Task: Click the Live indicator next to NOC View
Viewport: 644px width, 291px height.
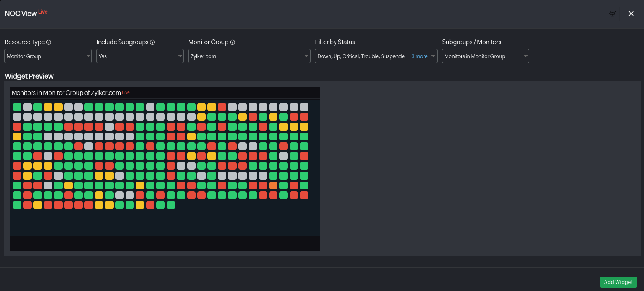Action: [43, 11]
